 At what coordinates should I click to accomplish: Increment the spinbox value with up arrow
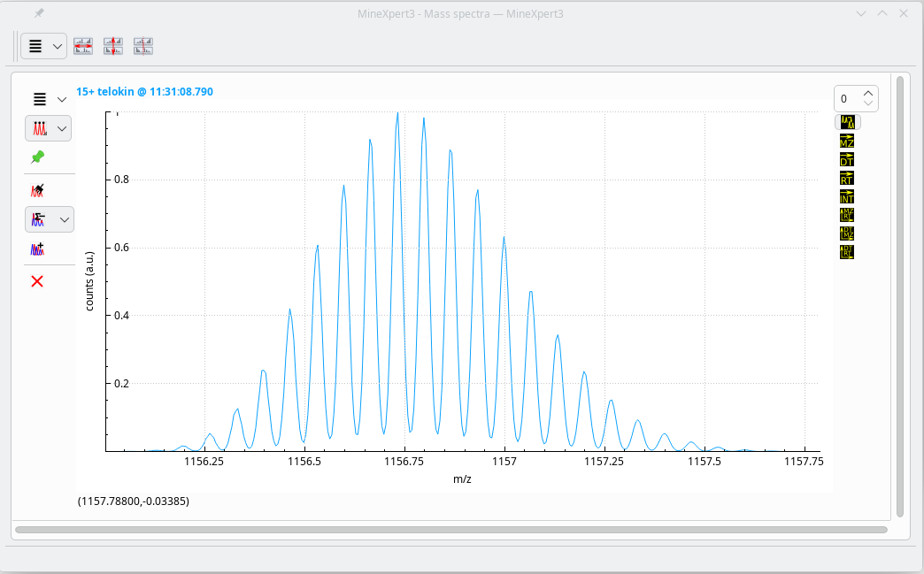(868, 94)
